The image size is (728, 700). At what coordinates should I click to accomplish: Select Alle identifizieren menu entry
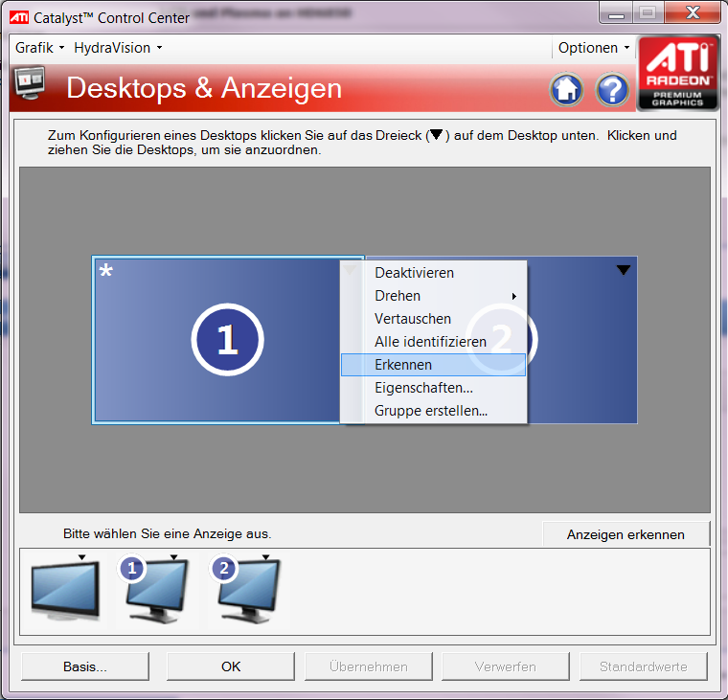pos(433,342)
